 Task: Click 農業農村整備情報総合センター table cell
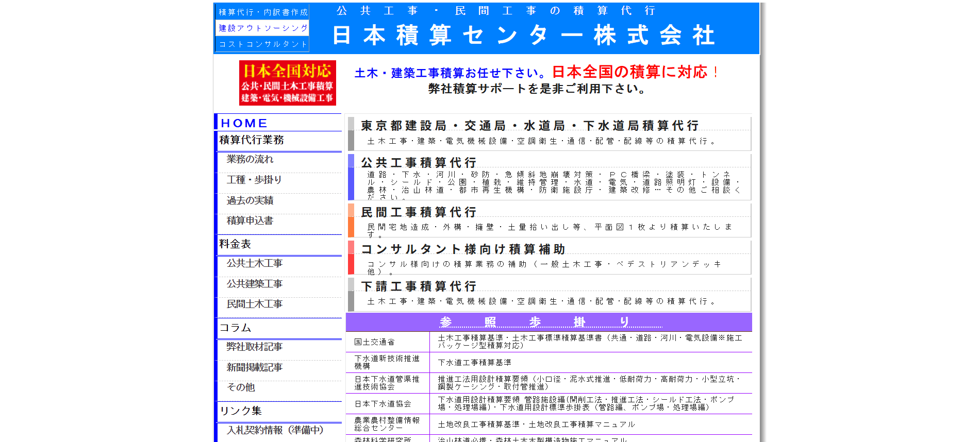pyautogui.click(x=387, y=424)
